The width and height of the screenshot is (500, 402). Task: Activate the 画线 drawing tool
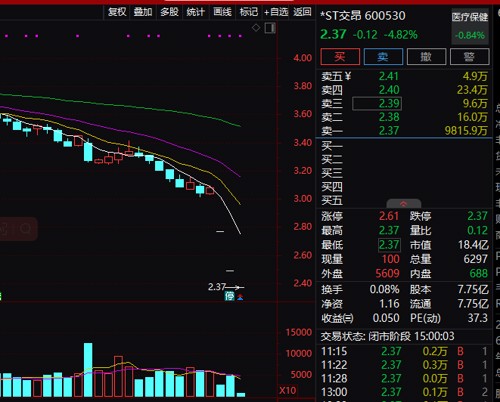pos(222,12)
